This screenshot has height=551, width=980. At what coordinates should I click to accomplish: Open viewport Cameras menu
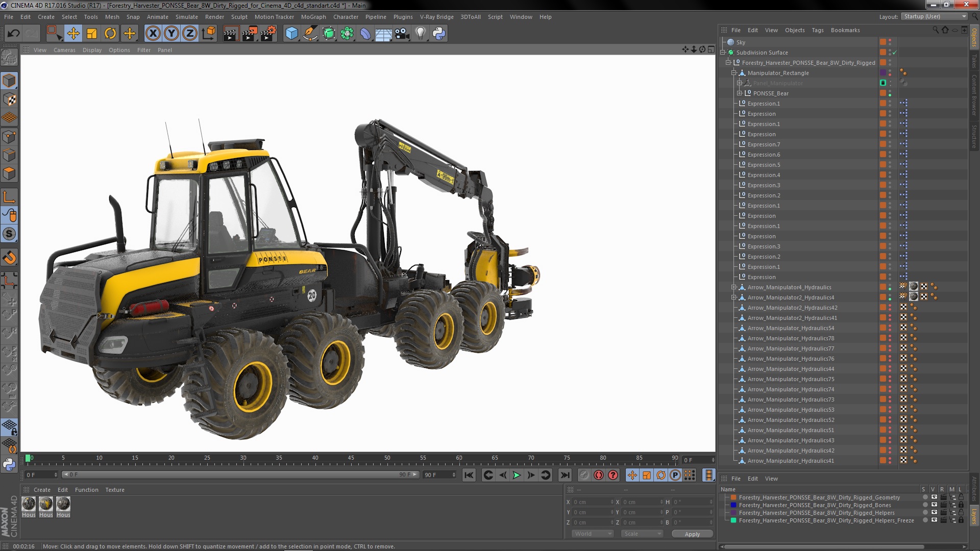click(64, 50)
